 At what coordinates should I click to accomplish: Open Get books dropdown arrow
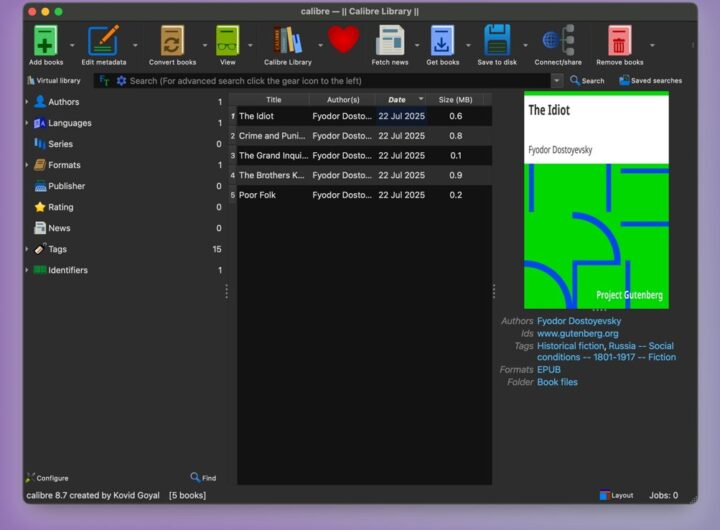(x=468, y=45)
